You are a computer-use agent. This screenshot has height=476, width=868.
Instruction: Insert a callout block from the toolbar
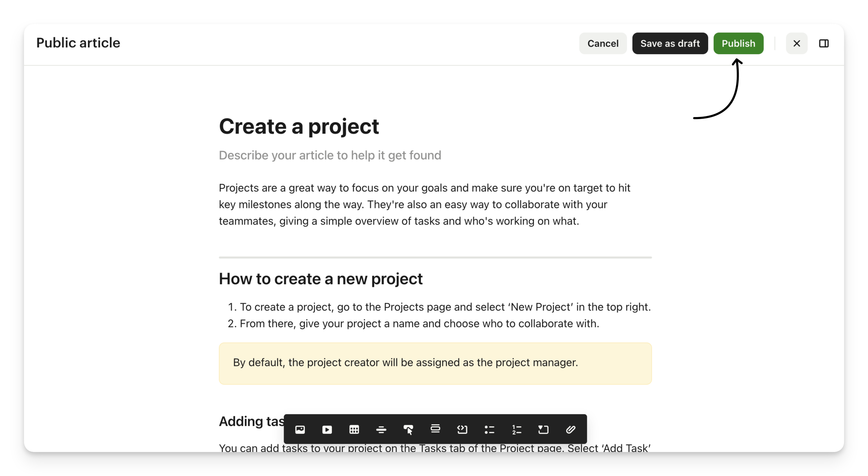tap(435, 429)
